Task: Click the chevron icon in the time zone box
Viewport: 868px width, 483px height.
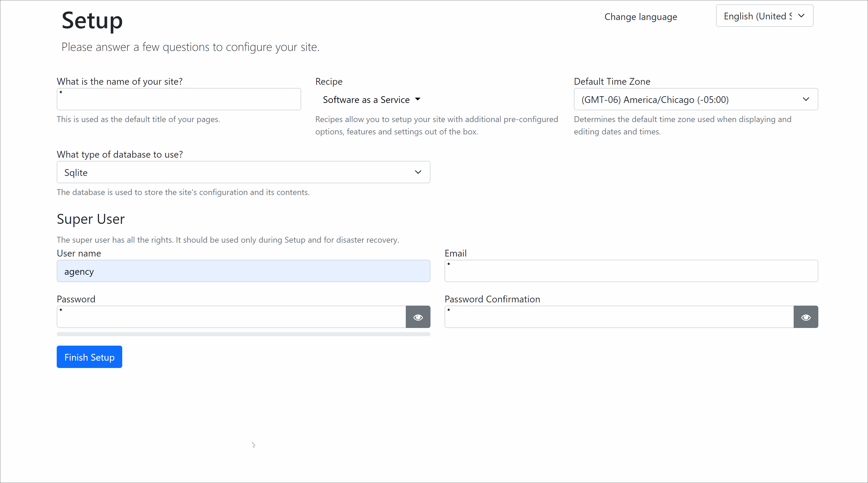Action: (806, 99)
